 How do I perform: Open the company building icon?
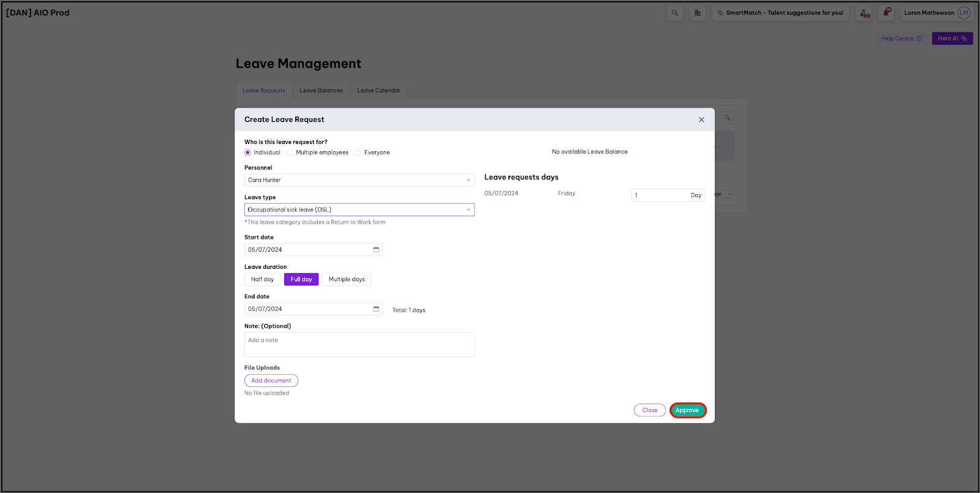click(698, 13)
